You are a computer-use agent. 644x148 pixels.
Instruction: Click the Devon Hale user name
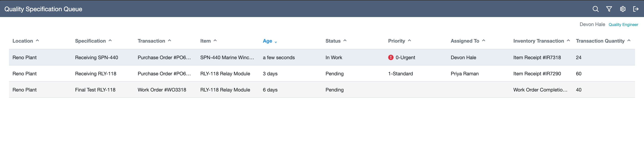coord(592,24)
